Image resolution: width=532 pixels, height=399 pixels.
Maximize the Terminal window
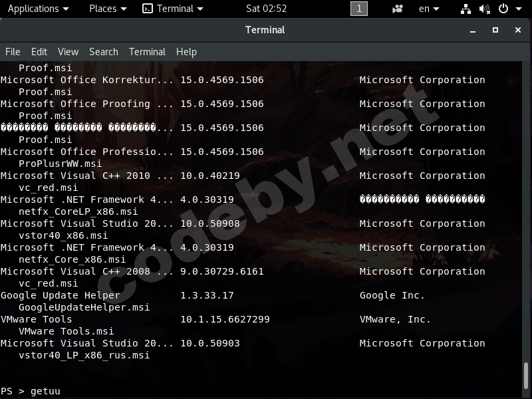click(495, 30)
